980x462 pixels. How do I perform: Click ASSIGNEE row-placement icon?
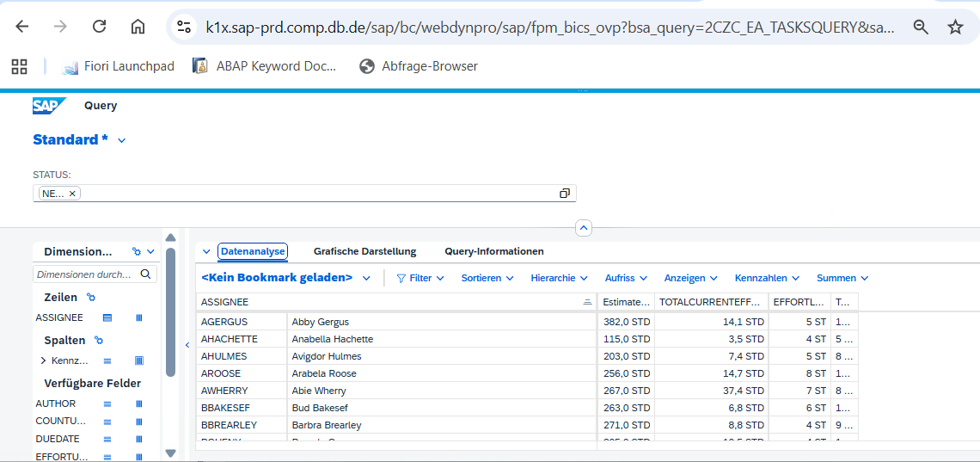pyautogui.click(x=107, y=317)
